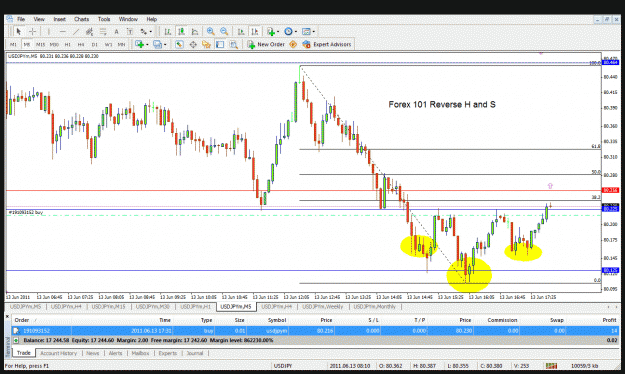Screen dimensions: 625x374
Task: Close the Terminal panel with X
Action: [7, 317]
